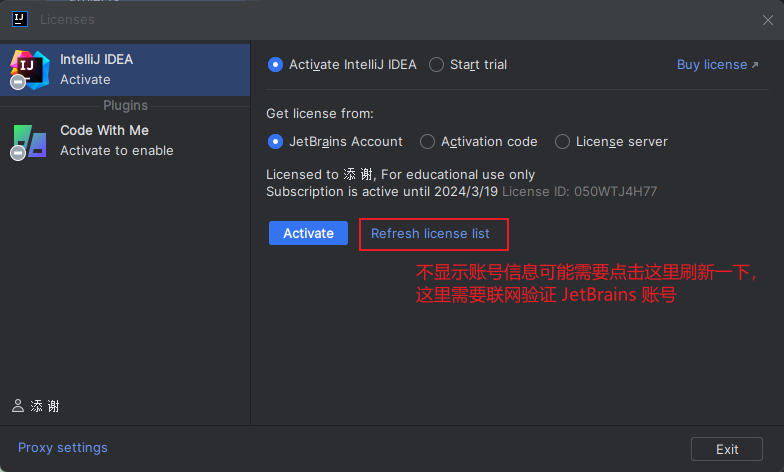Choose JetBrains Account as license source
This screenshot has width=784, height=472.
(276, 142)
